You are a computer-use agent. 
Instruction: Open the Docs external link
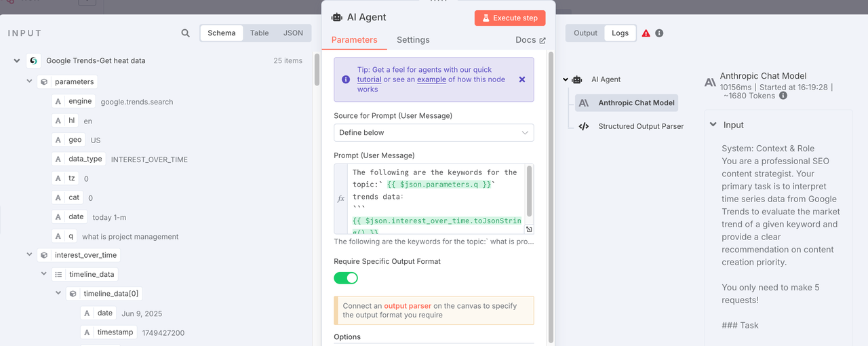tap(530, 40)
